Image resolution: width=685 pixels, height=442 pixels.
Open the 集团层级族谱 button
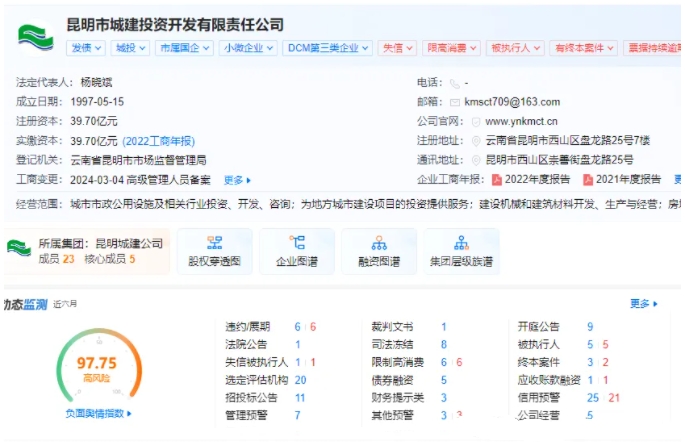(x=461, y=252)
